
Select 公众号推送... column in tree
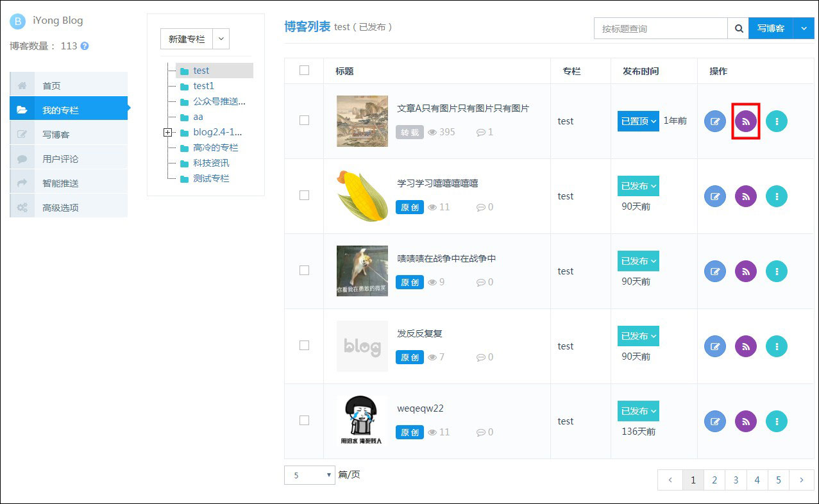pyautogui.click(x=219, y=101)
